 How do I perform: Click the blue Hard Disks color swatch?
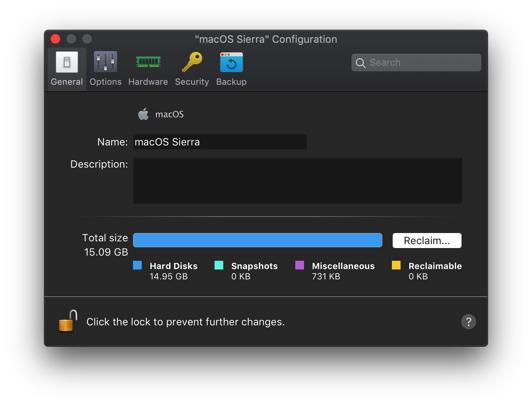pyautogui.click(x=137, y=265)
